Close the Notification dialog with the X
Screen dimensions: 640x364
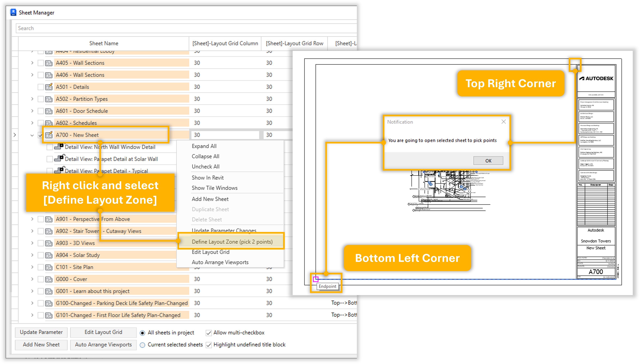(x=504, y=122)
